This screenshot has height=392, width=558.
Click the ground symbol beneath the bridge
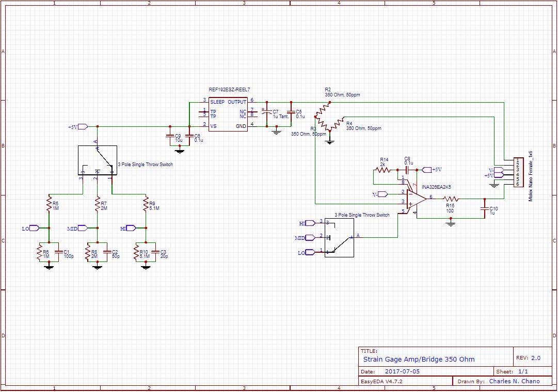coord(329,142)
